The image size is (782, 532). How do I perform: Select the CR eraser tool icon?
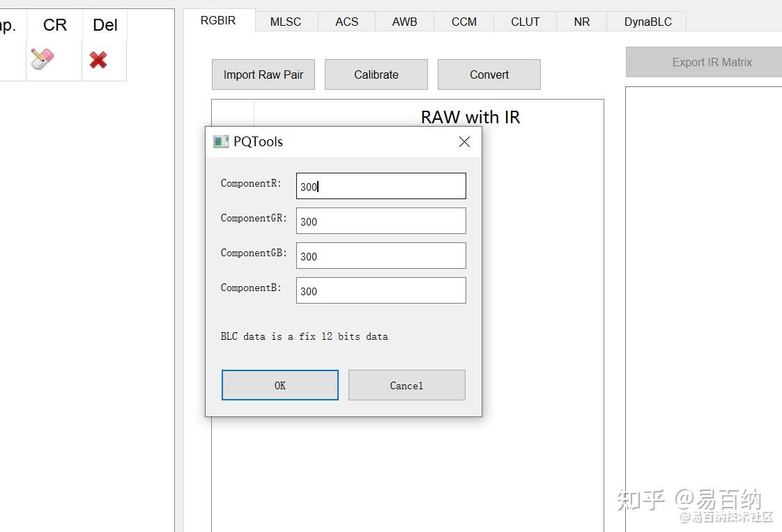point(43,58)
